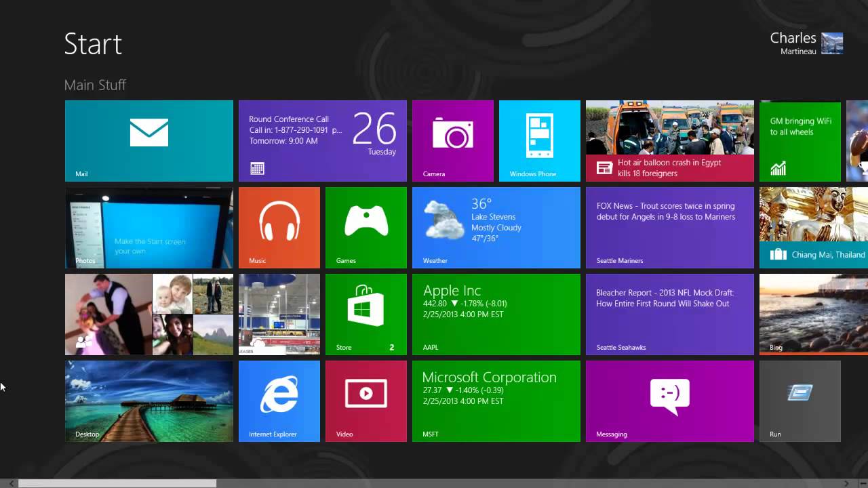Open the Run tile
The width and height of the screenshot is (868, 488).
tap(800, 401)
